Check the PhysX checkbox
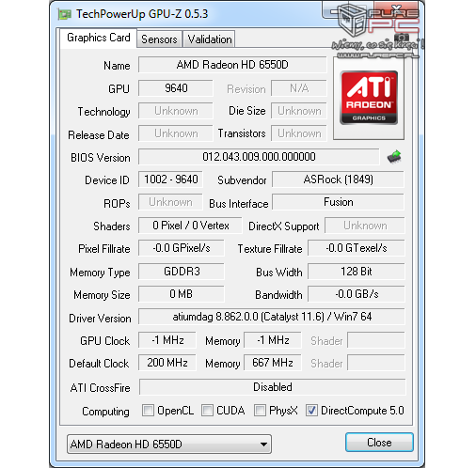 (x=260, y=410)
